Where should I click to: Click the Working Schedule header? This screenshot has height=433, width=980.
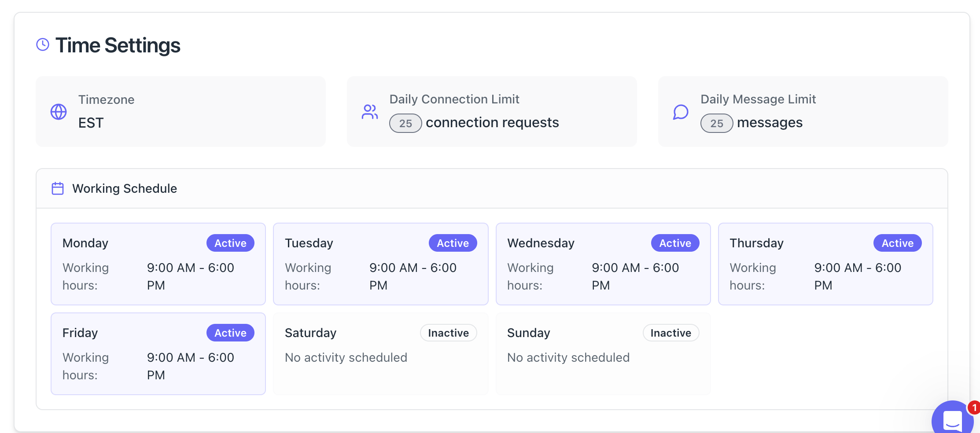(125, 188)
